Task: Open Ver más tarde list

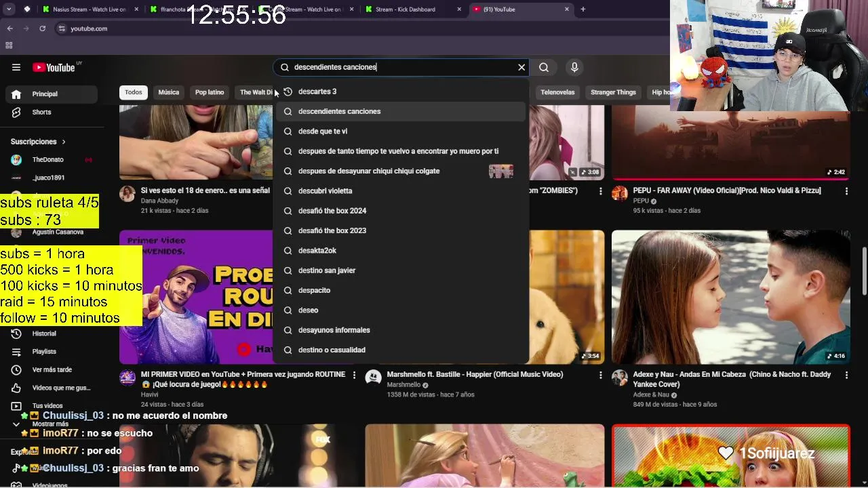Action: (x=52, y=370)
